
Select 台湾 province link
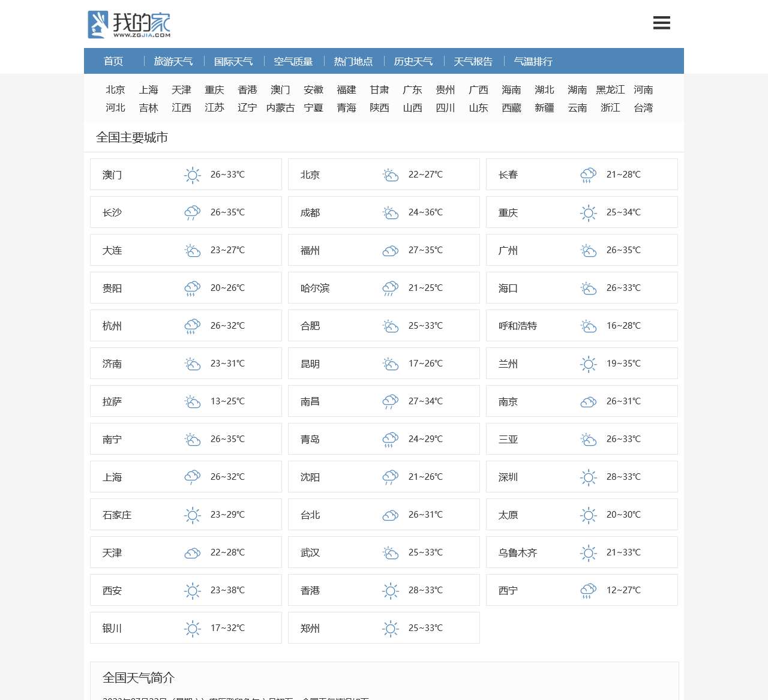(643, 107)
